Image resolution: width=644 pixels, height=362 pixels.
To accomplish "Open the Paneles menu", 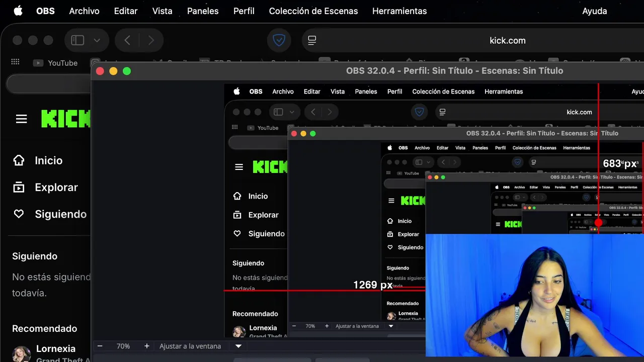I will (203, 11).
